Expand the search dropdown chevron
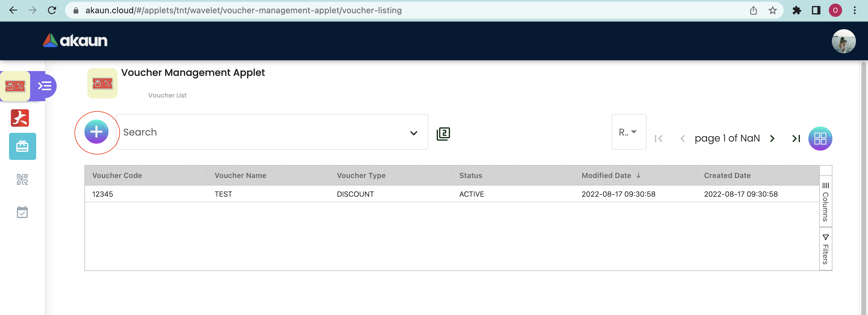The height and width of the screenshot is (315, 868). tap(414, 133)
